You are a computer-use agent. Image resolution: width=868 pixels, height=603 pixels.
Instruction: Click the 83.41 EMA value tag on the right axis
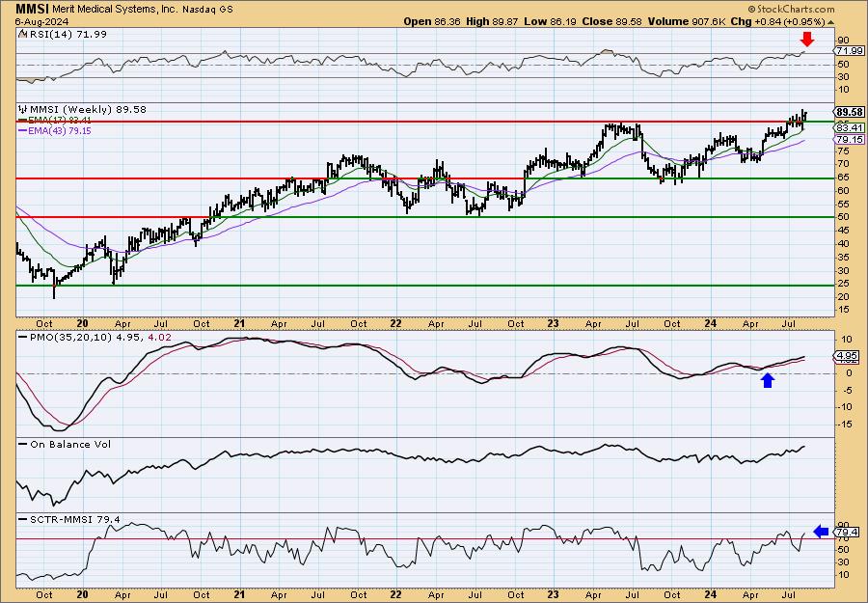(x=849, y=128)
